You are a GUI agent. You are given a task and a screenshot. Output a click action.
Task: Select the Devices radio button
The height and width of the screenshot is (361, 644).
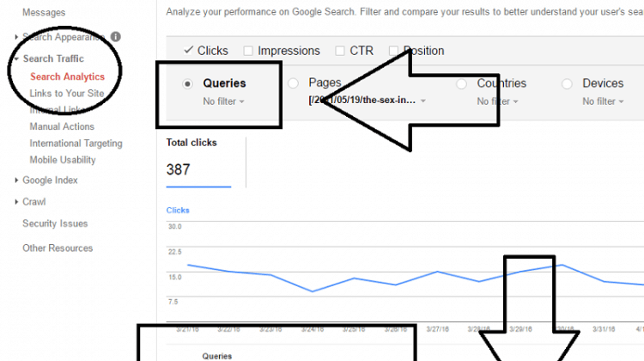[567, 84]
